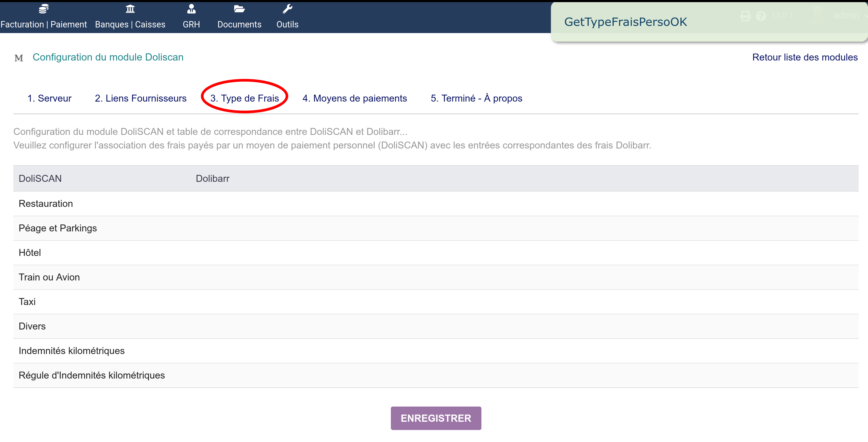Screen dimensions: 868x442
Task: Click the text starting 'Veuillez configurer l'association des frais'
Action: click(332, 145)
